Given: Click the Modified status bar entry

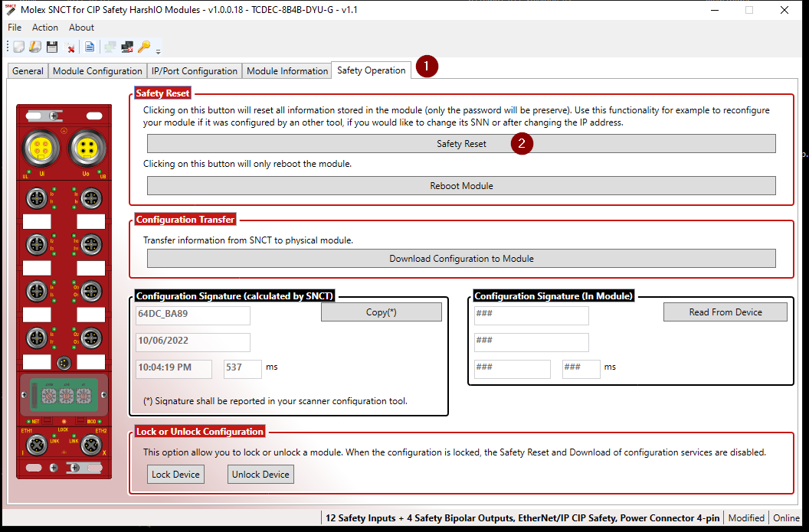Looking at the screenshot, I should 746,518.
